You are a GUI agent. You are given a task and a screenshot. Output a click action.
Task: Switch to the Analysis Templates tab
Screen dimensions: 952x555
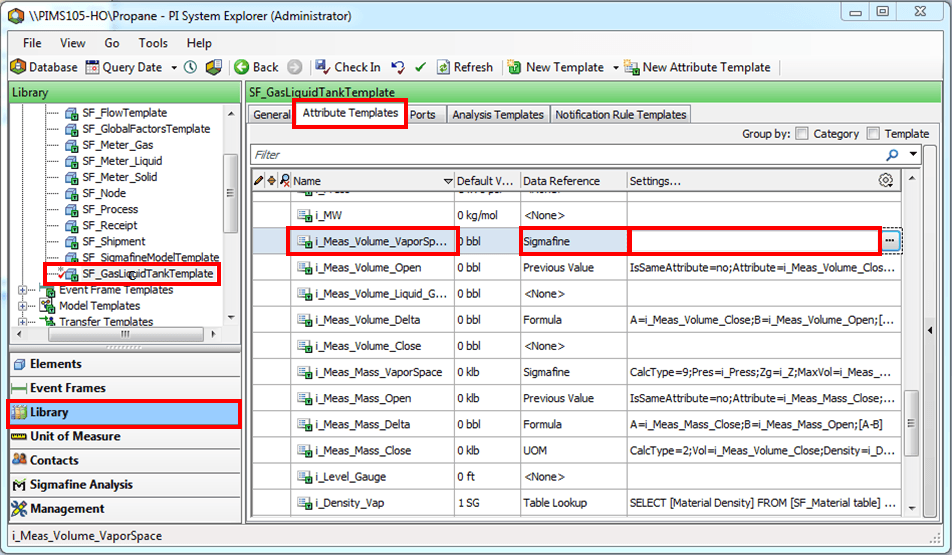pyautogui.click(x=497, y=115)
